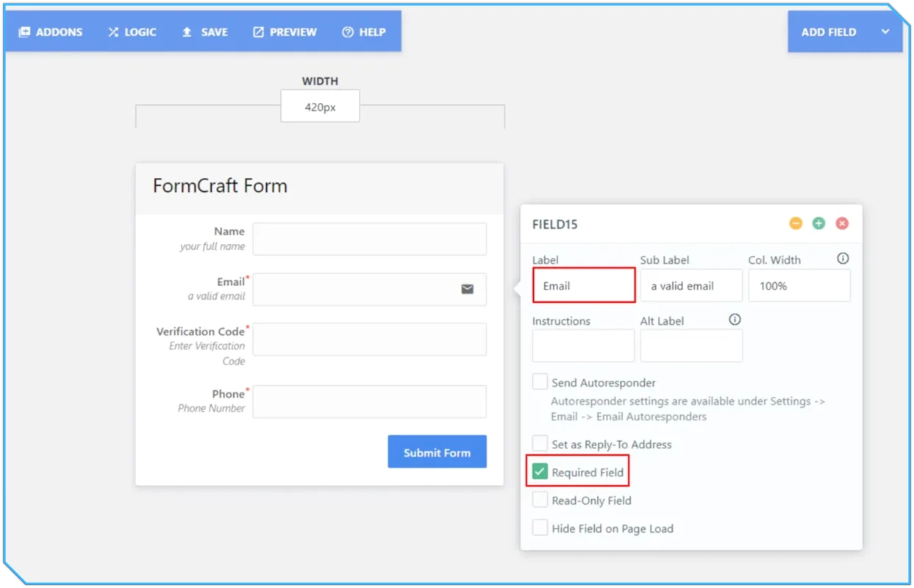914x588 pixels.
Task: Enable the Send Autoresponder checkbox
Action: pos(540,382)
